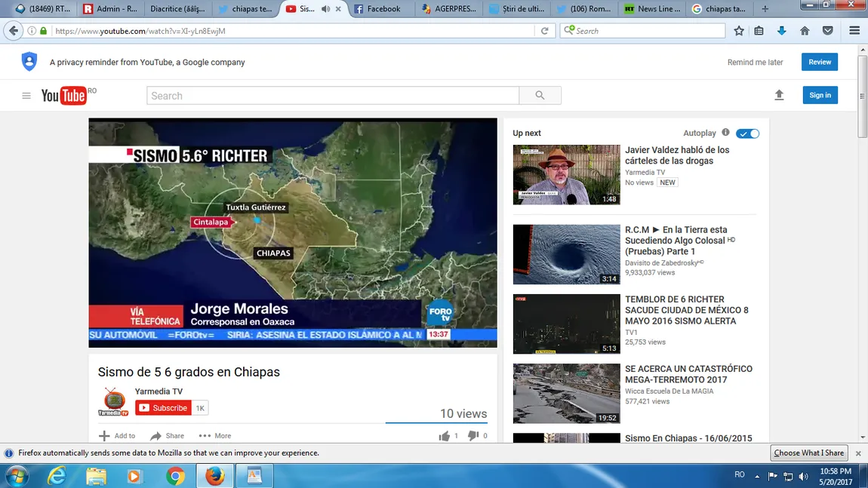Click the browser address bar URL
868x488 pixels.
[140, 31]
